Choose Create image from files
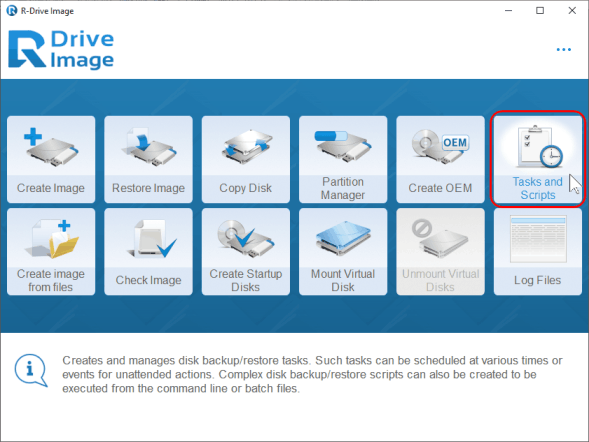 coord(51,252)
